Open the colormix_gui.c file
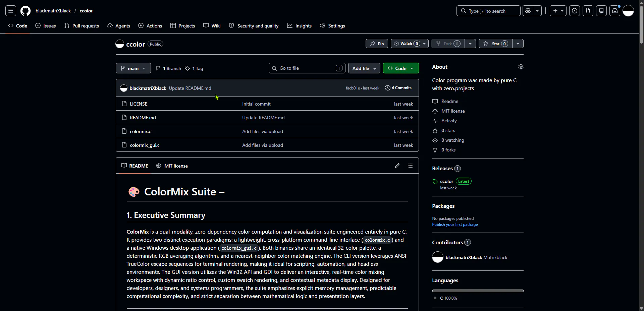Screen dimensions: 644x311 click(x=145, y=145)
